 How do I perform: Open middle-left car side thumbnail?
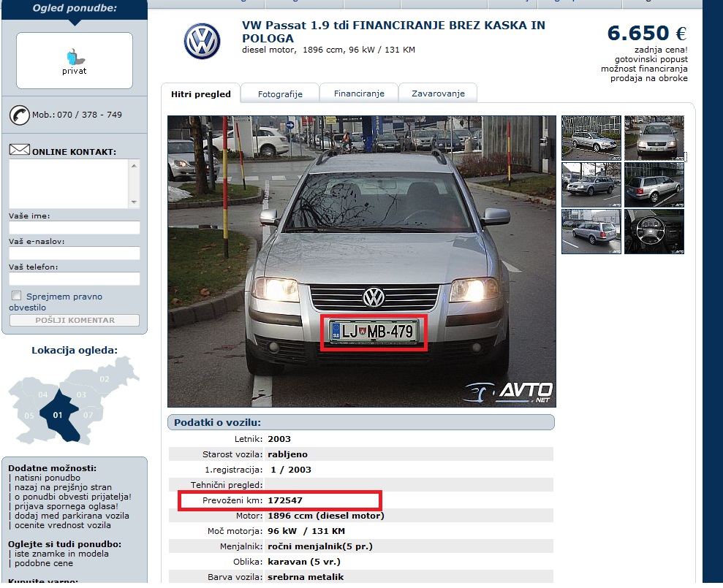591,185
